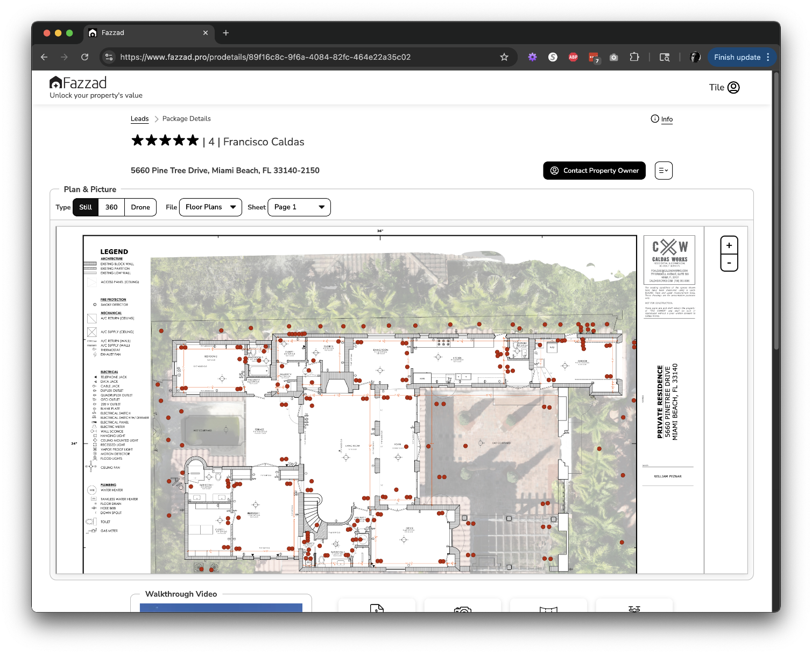Open a new browser tab
The width and height of the screenshot is (812, 654).
coord(226,33)
